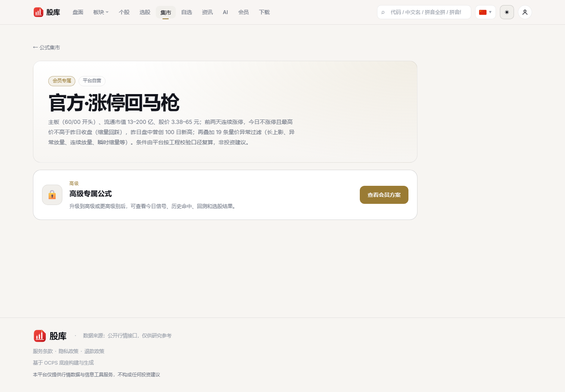Click the 升级到高级或更高级别后 description text
The width and height of the screenshot is (565, 392).
click(x=153, y=206)
